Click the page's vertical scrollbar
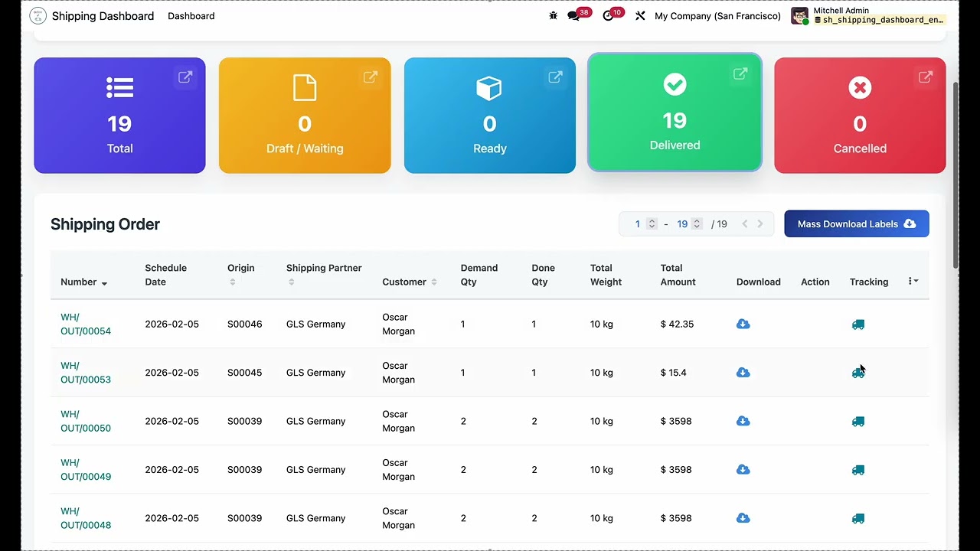This screenshot has height=551, width=980. point(955,176)
